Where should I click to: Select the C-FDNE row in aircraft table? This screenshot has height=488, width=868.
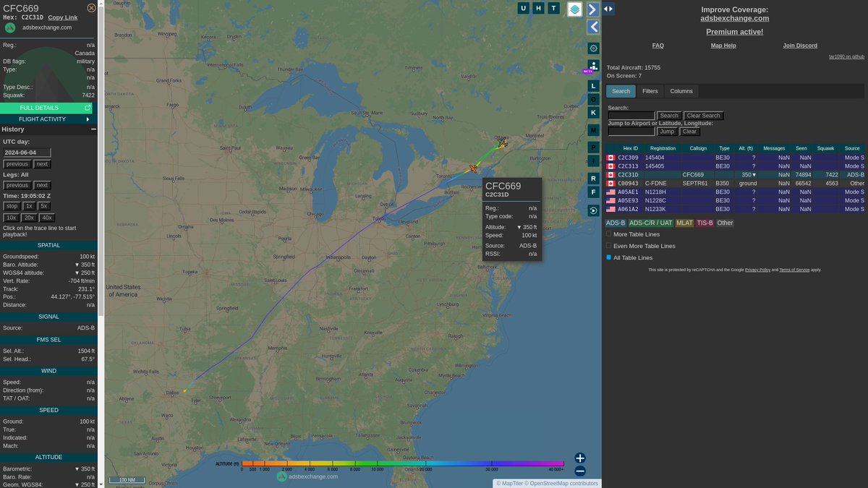coord(735,184)
